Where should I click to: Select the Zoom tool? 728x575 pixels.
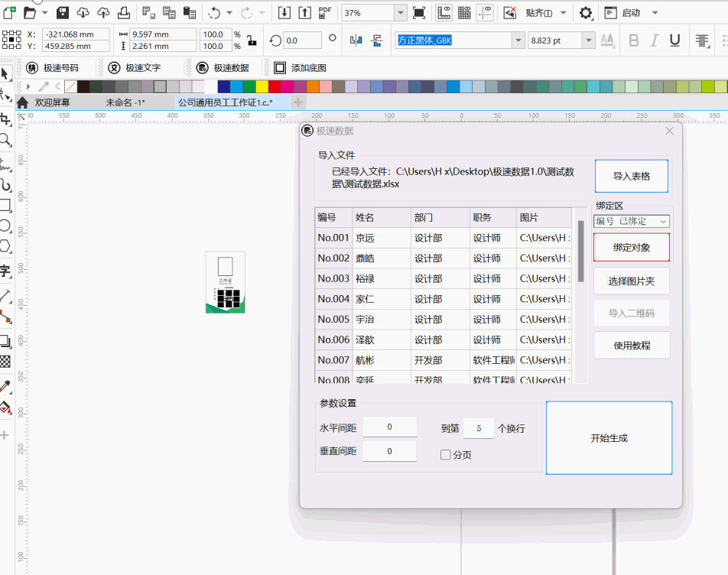(x=5, y=140)
